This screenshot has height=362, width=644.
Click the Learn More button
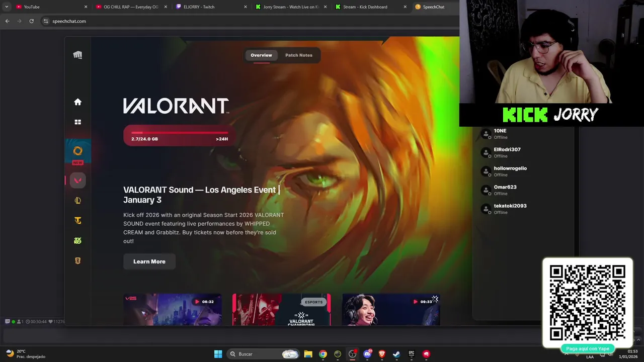click(x=149, y=261)
